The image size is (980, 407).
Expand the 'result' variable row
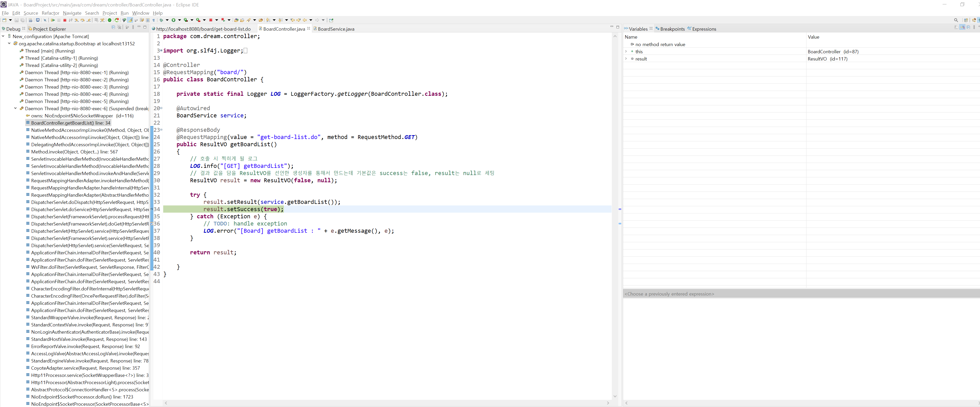[626, 58]
